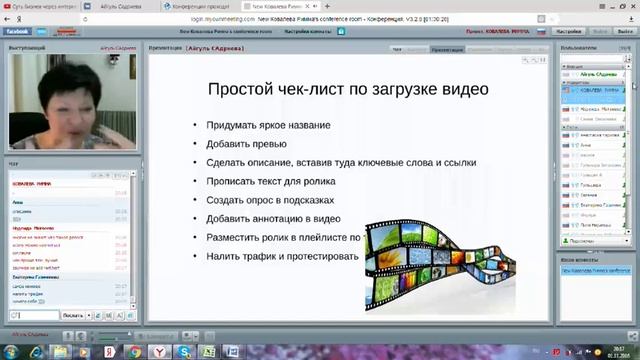Click the pencil icon in chat toolbar
640x360 pixels.
[98, 315]
